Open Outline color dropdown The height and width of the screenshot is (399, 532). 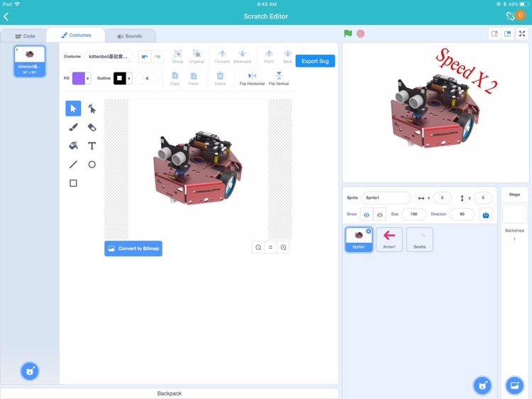click(x=129, y=78)
